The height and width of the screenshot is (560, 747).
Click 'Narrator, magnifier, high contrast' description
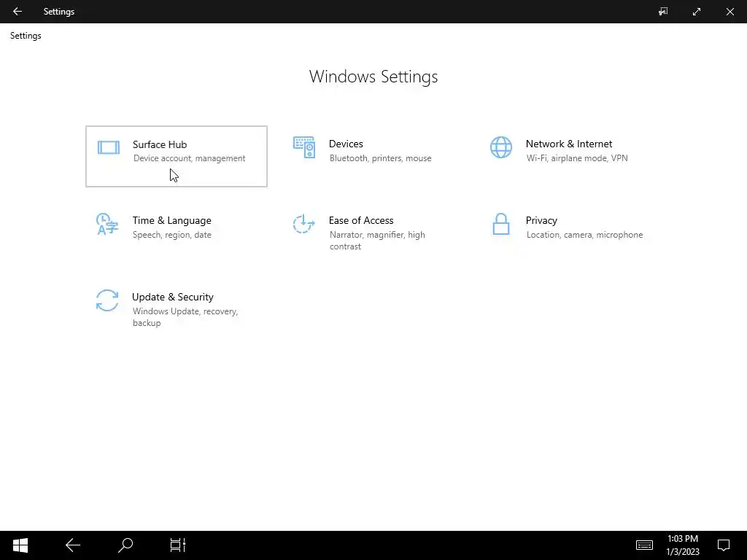[x=377, y=241]
